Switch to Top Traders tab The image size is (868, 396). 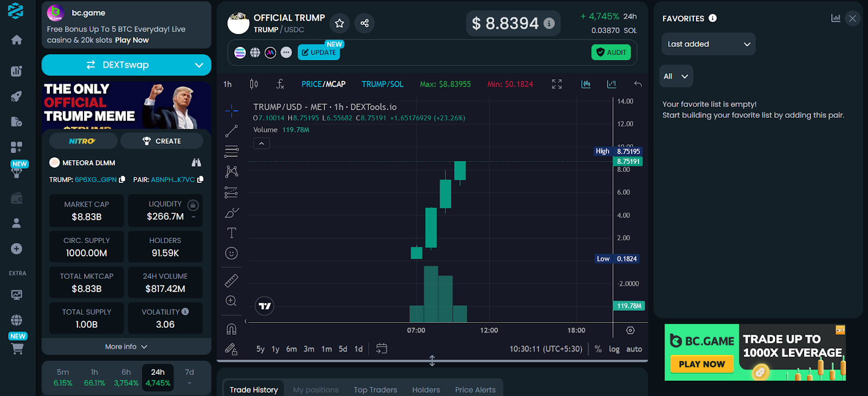click(x=375, y=389)
